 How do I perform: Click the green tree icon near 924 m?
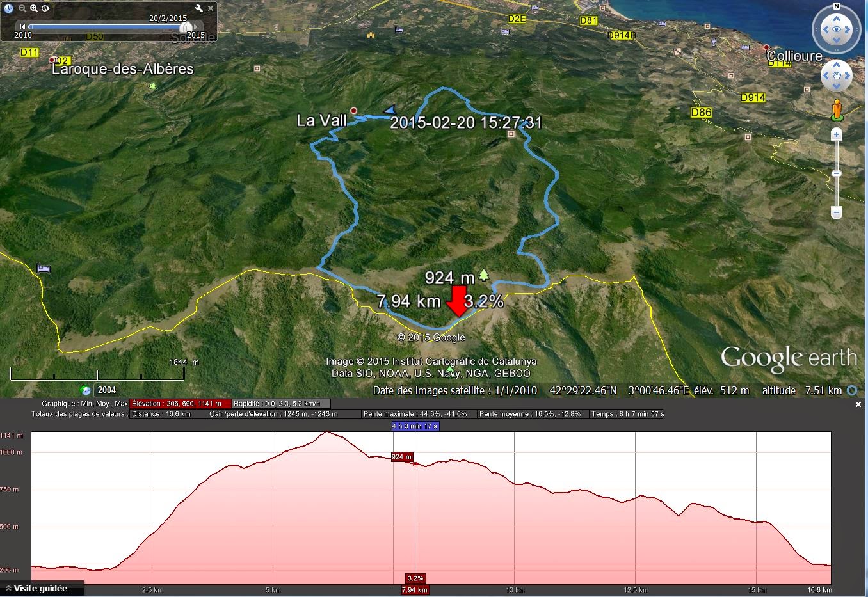click(483, 275)
